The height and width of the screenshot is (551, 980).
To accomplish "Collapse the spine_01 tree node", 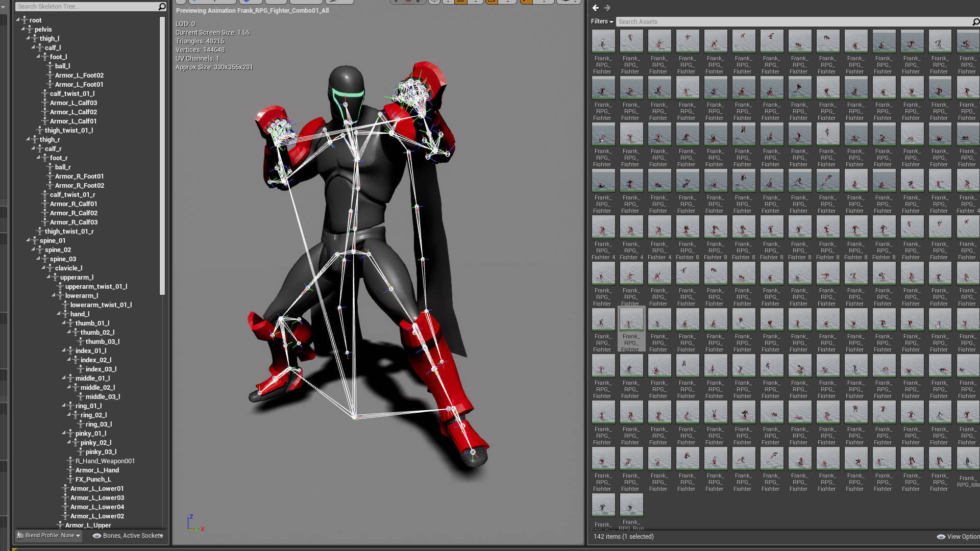I will [x=28, y=240].
